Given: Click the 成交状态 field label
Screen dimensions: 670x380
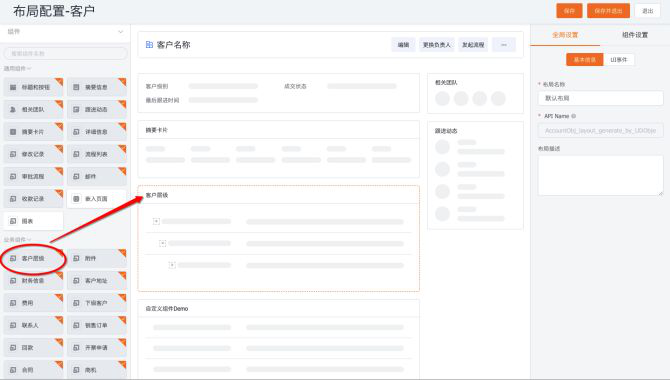Looking at the screenshot, I should pyautogui.click(x=295, y=86).
